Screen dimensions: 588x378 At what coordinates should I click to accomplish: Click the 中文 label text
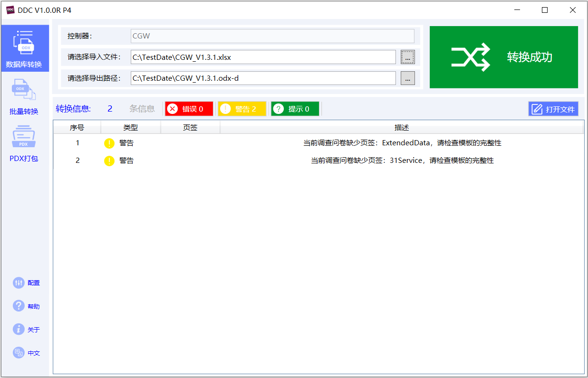tap(34, 353)
